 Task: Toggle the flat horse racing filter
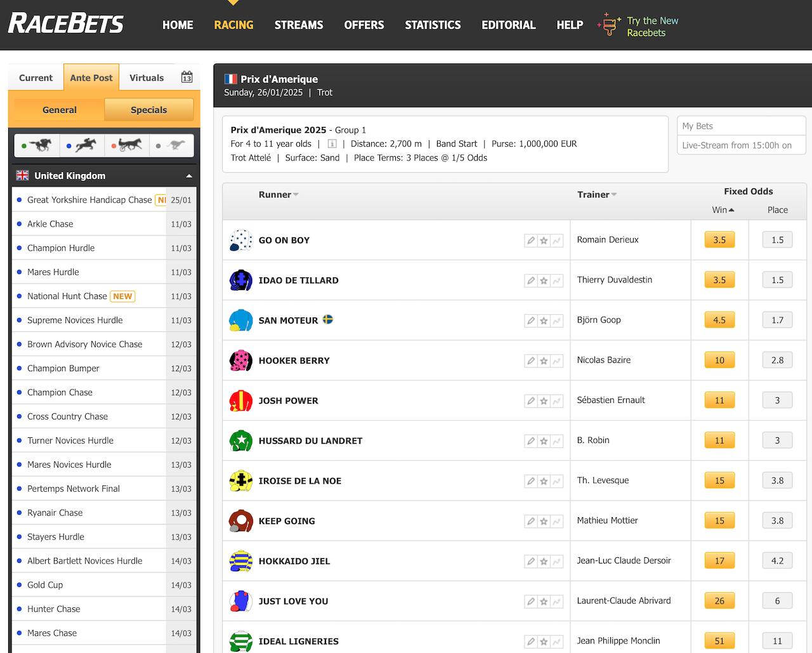tap(37, 145)
